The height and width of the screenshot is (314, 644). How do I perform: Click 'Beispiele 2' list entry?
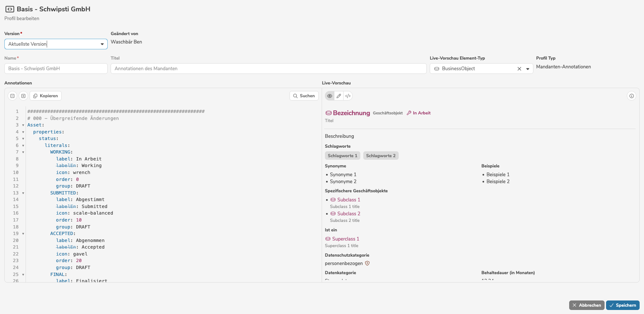click(498, 181)
